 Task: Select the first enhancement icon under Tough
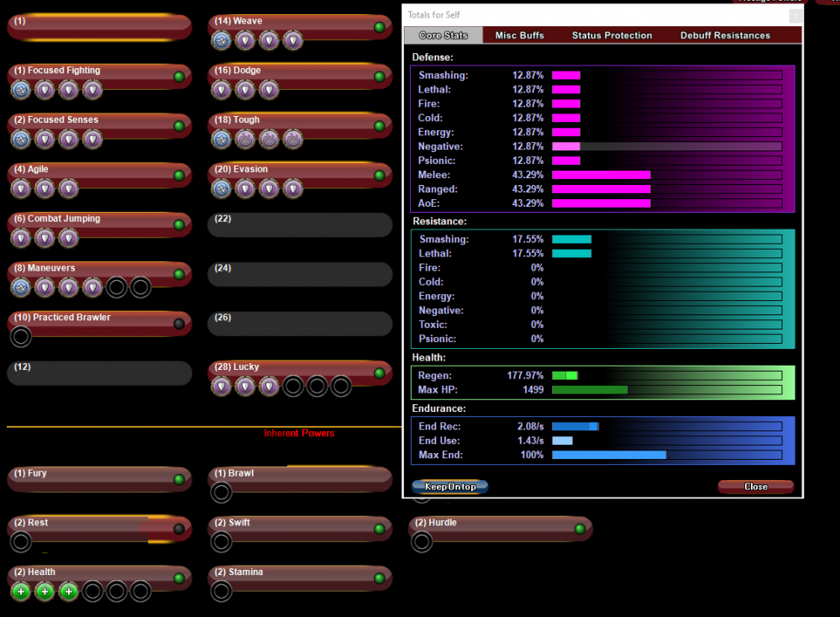221,139
